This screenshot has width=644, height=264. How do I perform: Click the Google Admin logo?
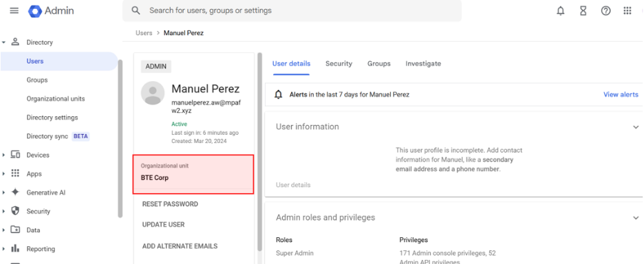(x=51, y=11)
